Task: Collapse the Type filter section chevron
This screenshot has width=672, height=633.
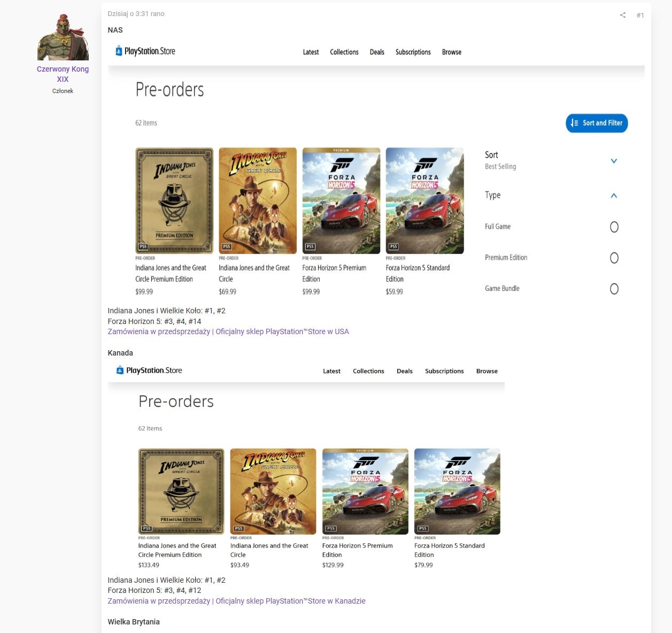Action: coord(614,196)
